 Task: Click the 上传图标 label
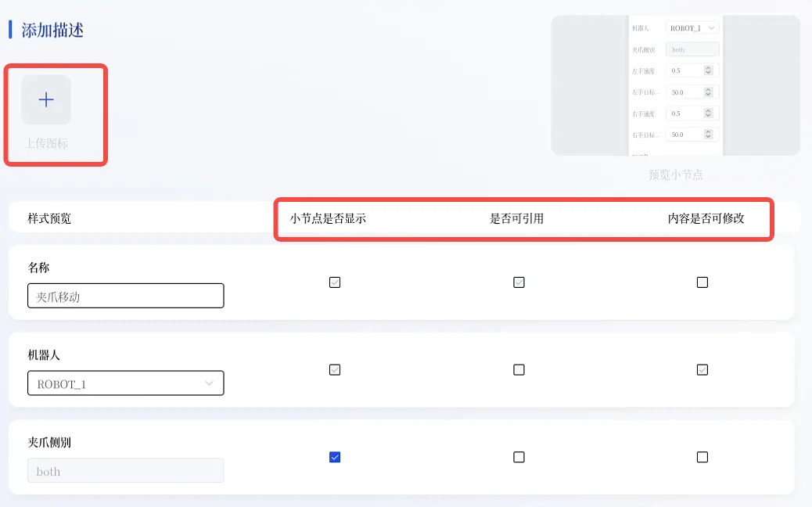click(x=47, y=143)
